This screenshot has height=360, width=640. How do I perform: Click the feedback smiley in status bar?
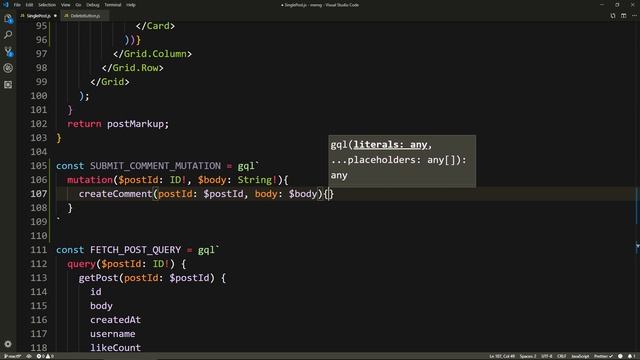[620, 356]
